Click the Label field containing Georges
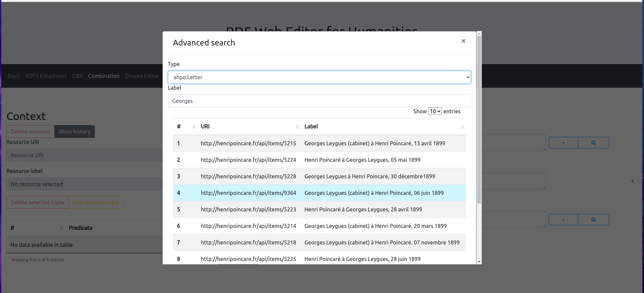This screenshot has width=644, height=293. (x=319, y=101)
